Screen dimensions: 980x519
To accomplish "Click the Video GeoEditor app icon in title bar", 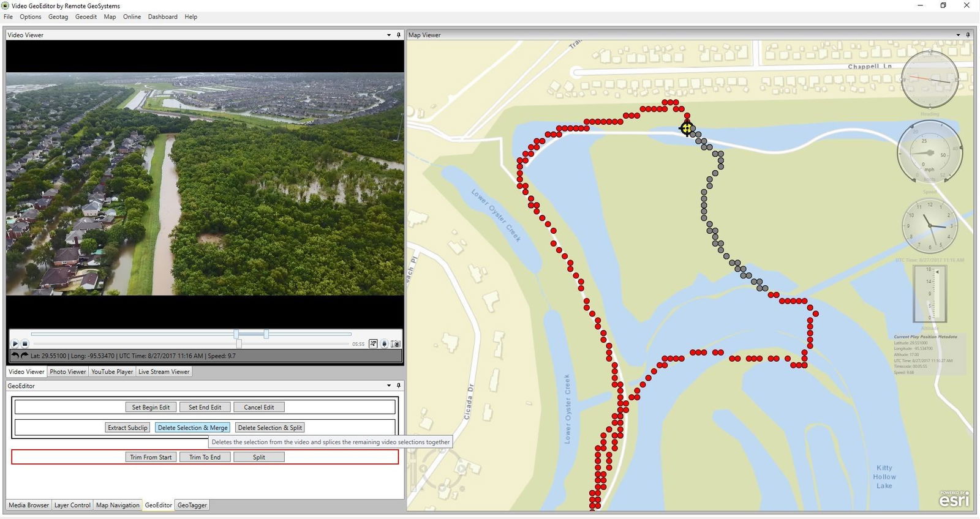I will click(x=6, y=6).
